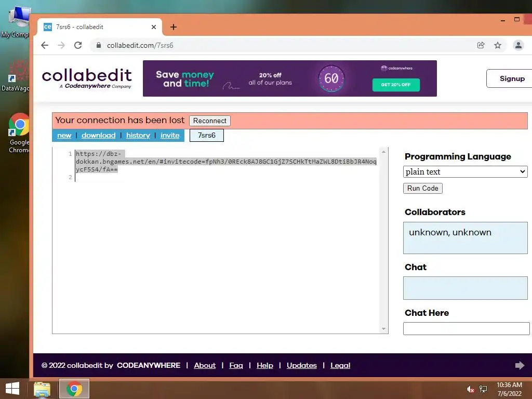Click the Reconnect button
Screen dimensions: 532x399
click(210, 121)
